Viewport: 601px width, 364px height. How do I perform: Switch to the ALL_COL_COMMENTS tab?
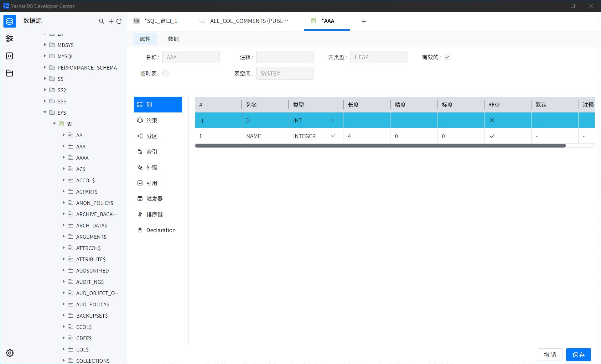click(244, 21)
